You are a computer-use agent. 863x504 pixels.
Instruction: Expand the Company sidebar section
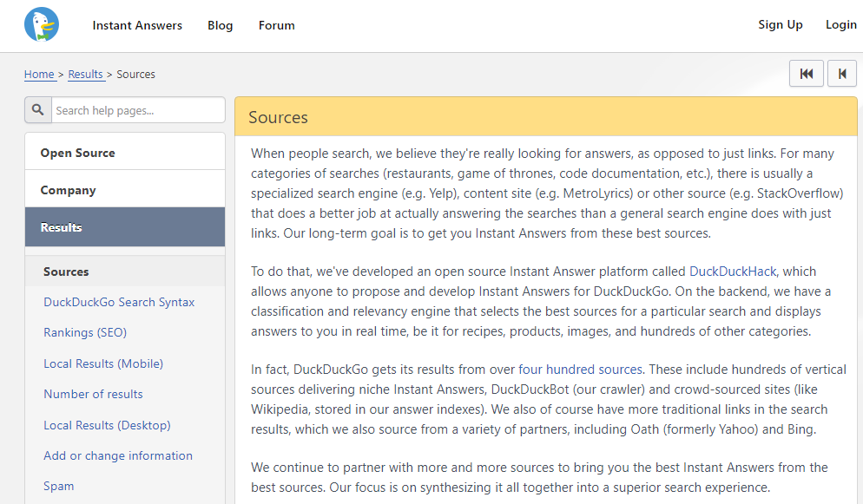click(125, 190)
